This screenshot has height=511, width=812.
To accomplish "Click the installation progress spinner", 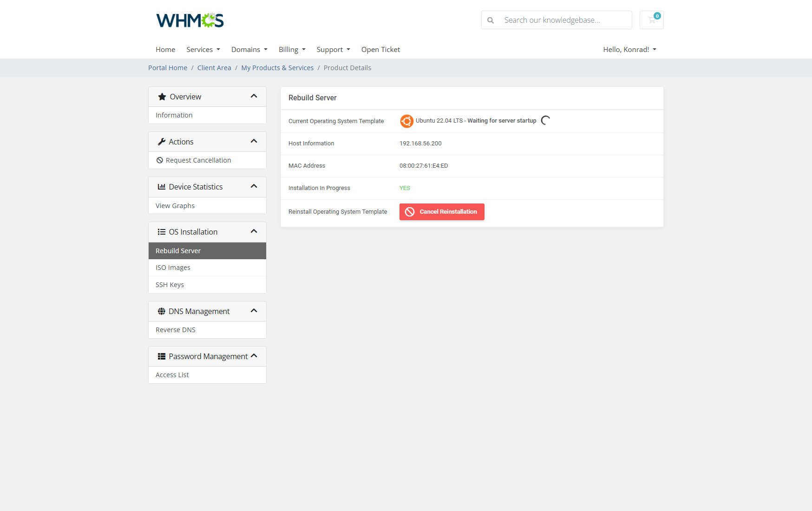I will click(x=545, y=120).
